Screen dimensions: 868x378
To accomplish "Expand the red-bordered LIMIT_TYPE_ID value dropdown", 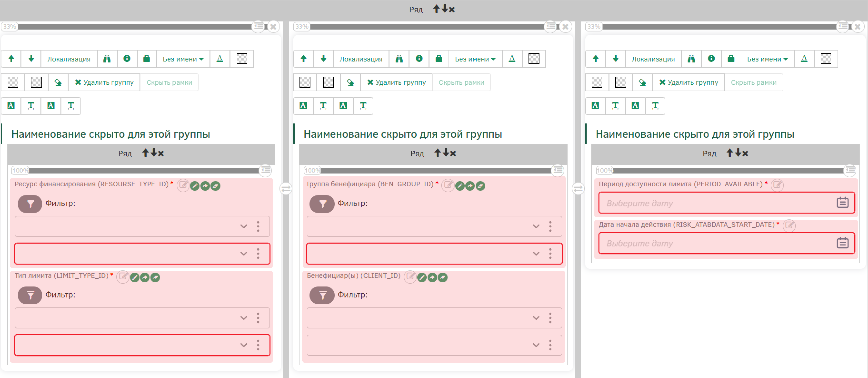I will pyautogui.click(x=244, y=345).
